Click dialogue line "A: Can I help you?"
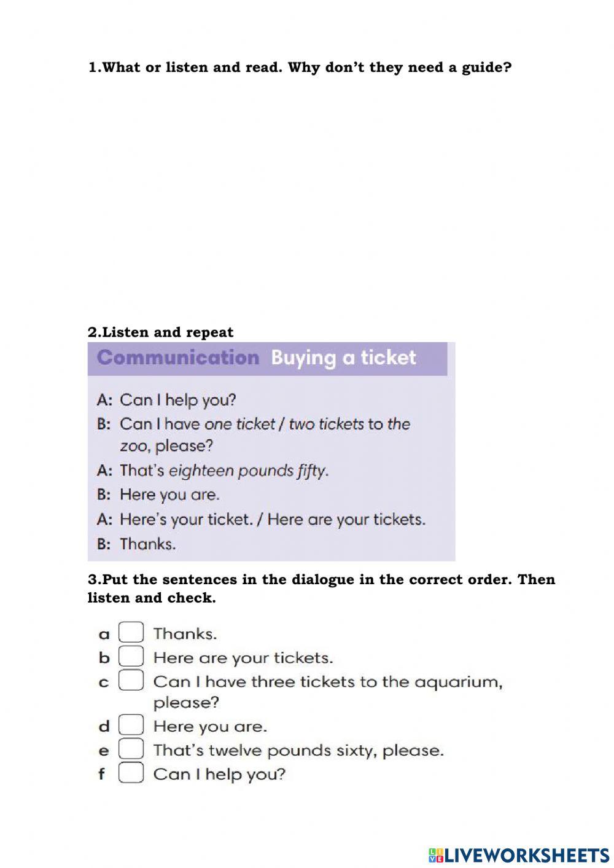Viewport: 614px width, 868px height. [x=166, y=400]
